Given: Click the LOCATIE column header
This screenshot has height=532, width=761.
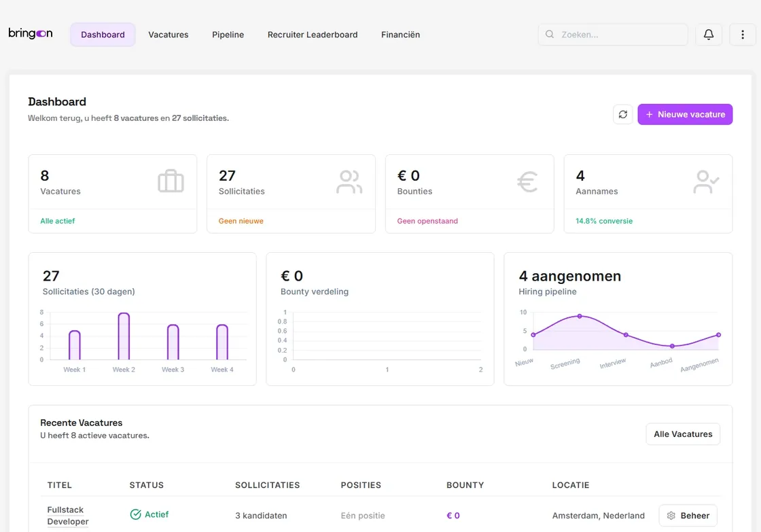Looking at the screenshot, I should (571, 485).
